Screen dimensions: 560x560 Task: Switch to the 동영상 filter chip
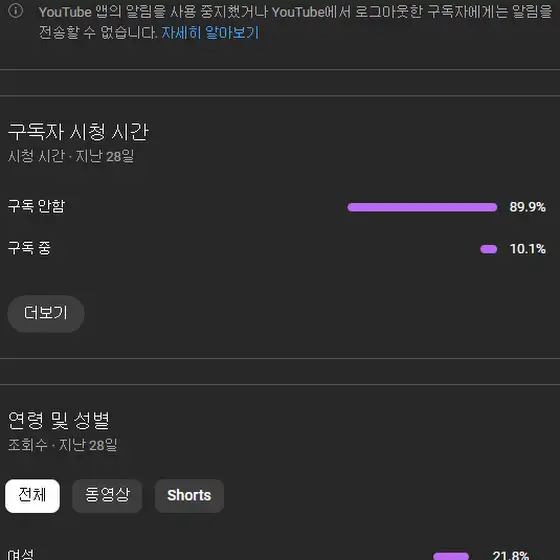[107, 495]
